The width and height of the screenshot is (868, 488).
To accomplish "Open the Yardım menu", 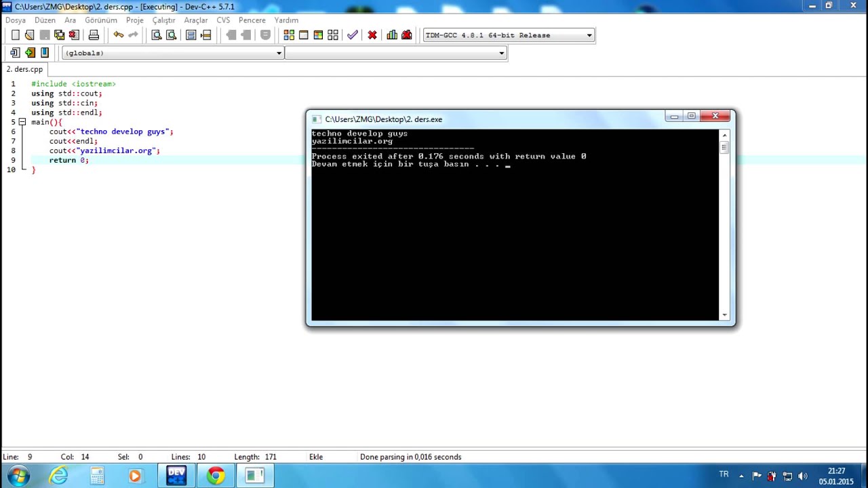I will point(286,20).
